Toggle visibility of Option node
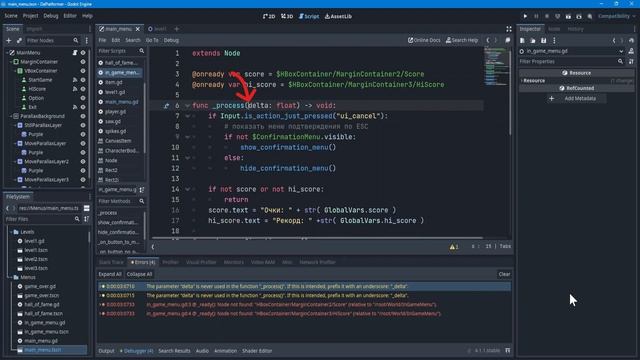The width and height of the screenshot is (640, 360). [x=83, y=98]
